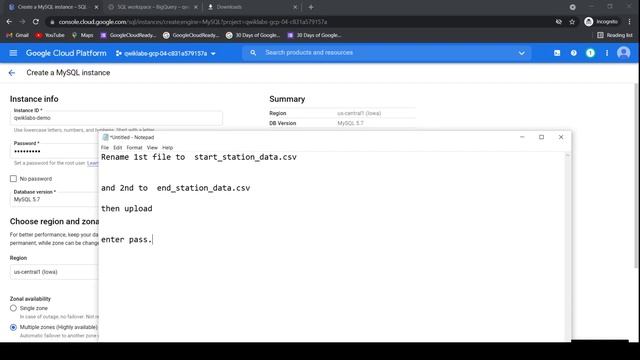Screen dimensions: 640x360
Task: Open Notepad Edit menu
Action: tap(118, 148)
